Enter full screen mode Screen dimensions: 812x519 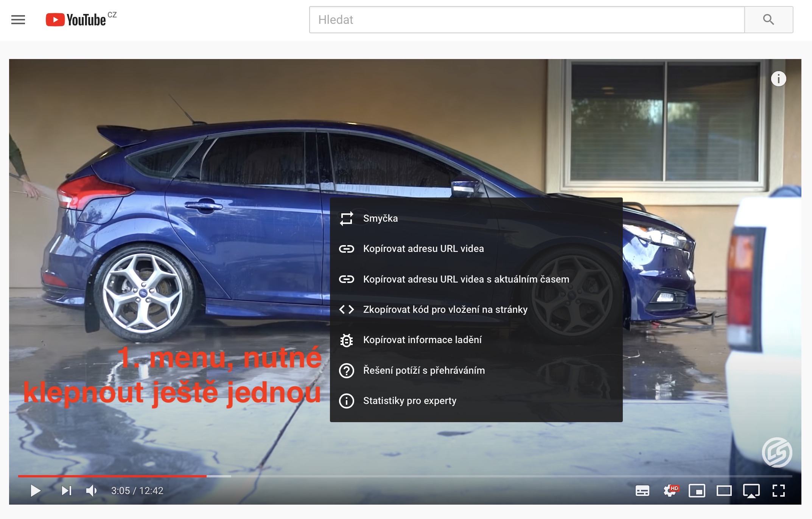click(x=778, y=491)
